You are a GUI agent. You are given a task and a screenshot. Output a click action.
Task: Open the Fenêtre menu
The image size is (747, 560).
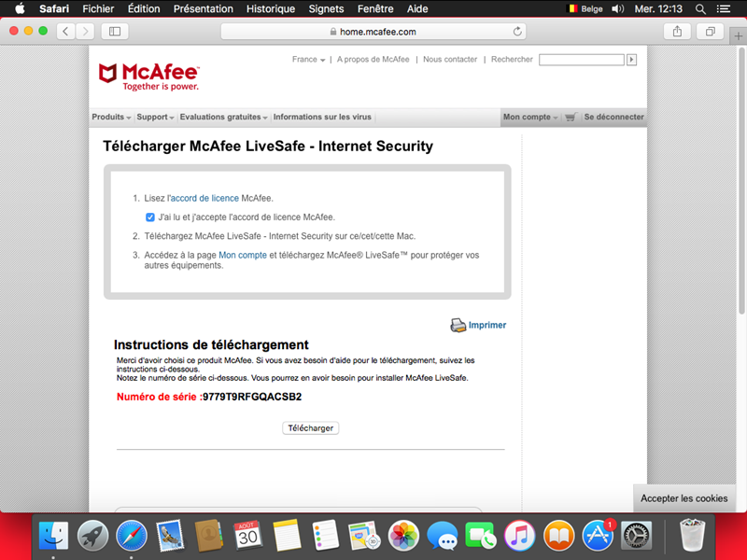[375, 9]
